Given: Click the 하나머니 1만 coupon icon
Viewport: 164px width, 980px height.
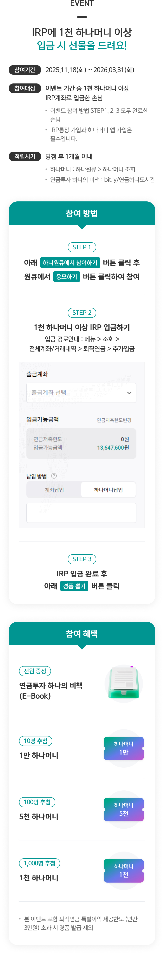Looking at the screenshot, I should point(124,748).
